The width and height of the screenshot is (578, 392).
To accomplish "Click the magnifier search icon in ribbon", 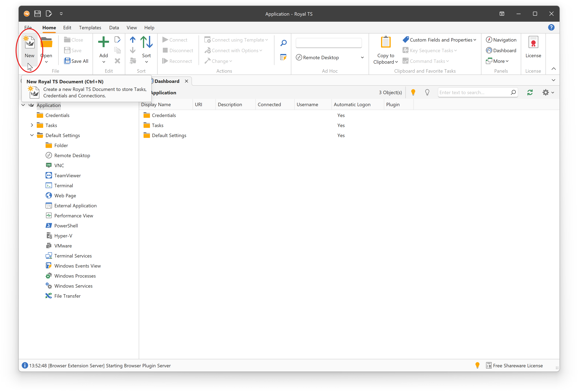I will coord(283,43).
